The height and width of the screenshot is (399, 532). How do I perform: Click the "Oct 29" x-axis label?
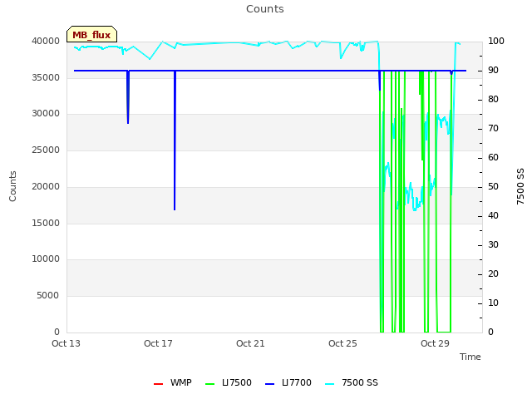pos(435,343)
